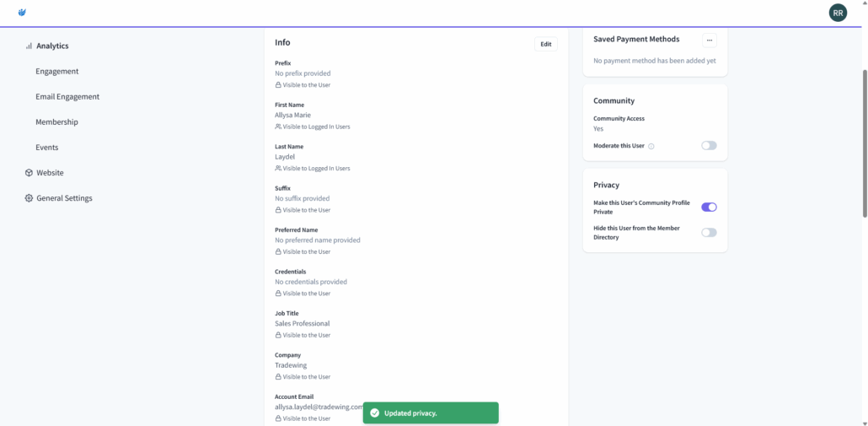
Task: Click the green checkmark in the notification
Action: (374, 413)
